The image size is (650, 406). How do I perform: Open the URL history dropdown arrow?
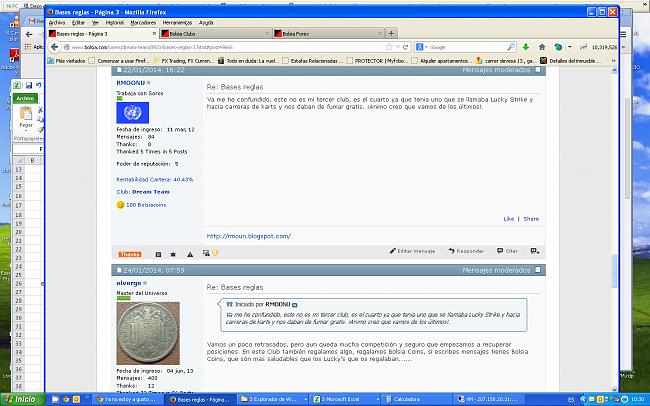pyautogui.click(x=398, y=47)
